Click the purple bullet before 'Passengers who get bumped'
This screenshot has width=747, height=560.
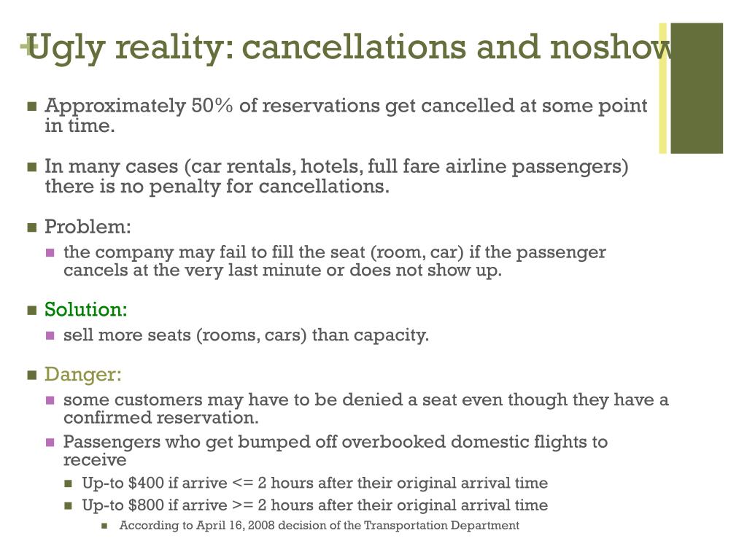tap(50, 443)
